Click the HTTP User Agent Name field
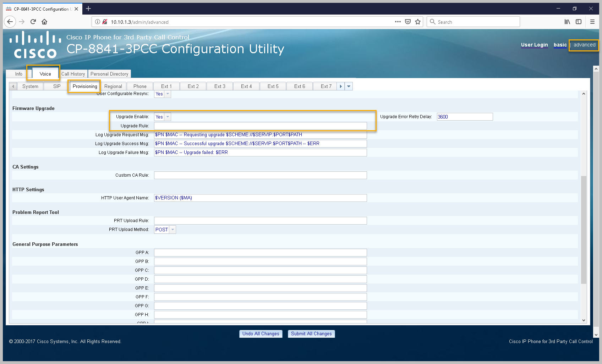The width and height of the screenshot is (602, 364). (260, 198)
